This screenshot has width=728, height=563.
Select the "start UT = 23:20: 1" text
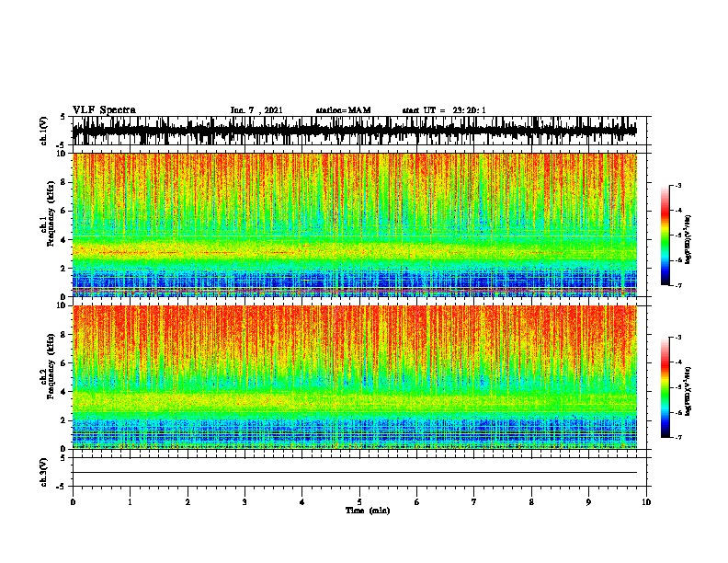pyautogui.click(x=444, y=110)
